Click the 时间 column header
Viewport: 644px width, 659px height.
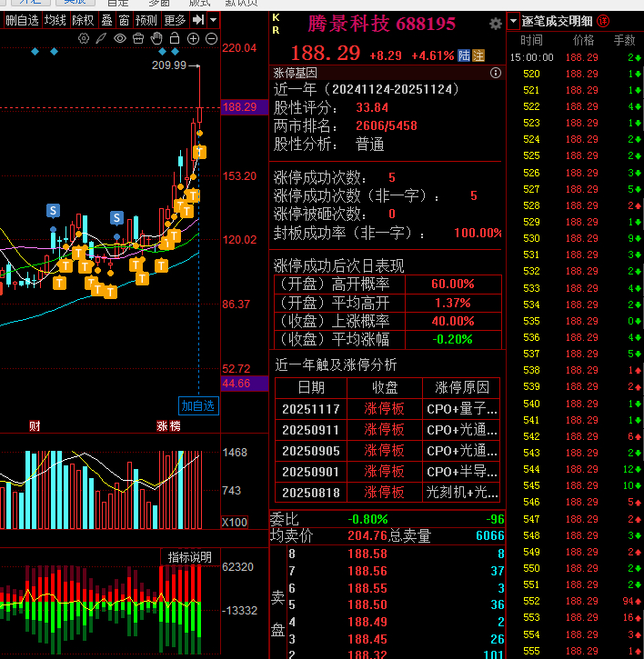pyautogui.click(x=531, y=40)
